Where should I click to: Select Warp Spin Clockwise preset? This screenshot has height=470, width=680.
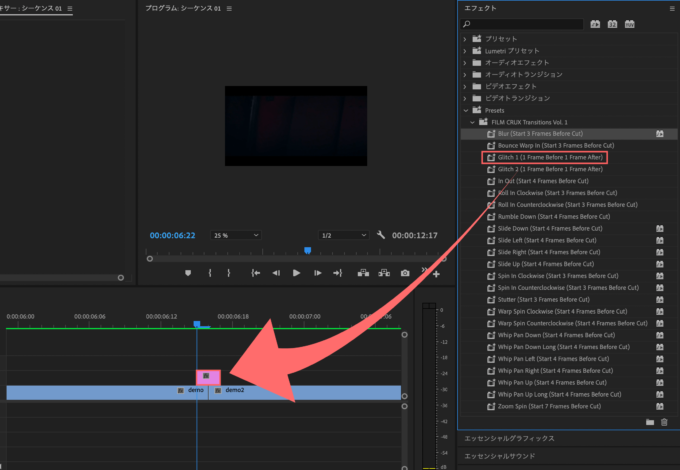click(562, 311)
